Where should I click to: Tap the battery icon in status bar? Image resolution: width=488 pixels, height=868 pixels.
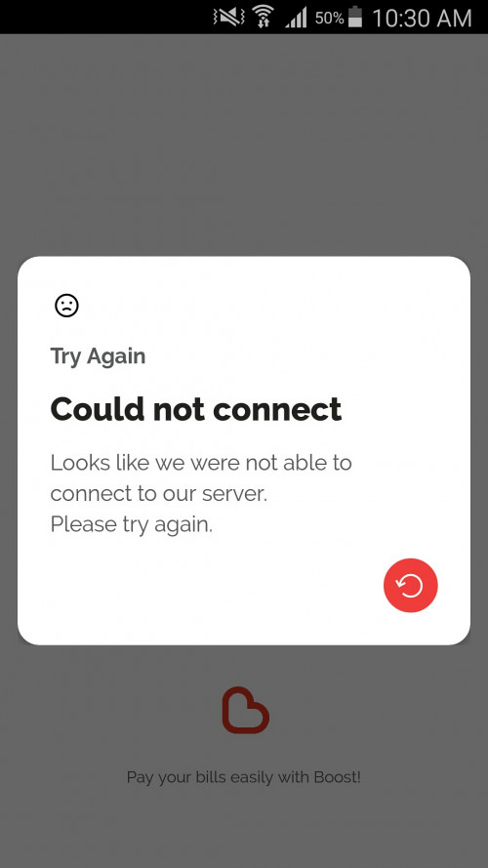pos(354,18)
